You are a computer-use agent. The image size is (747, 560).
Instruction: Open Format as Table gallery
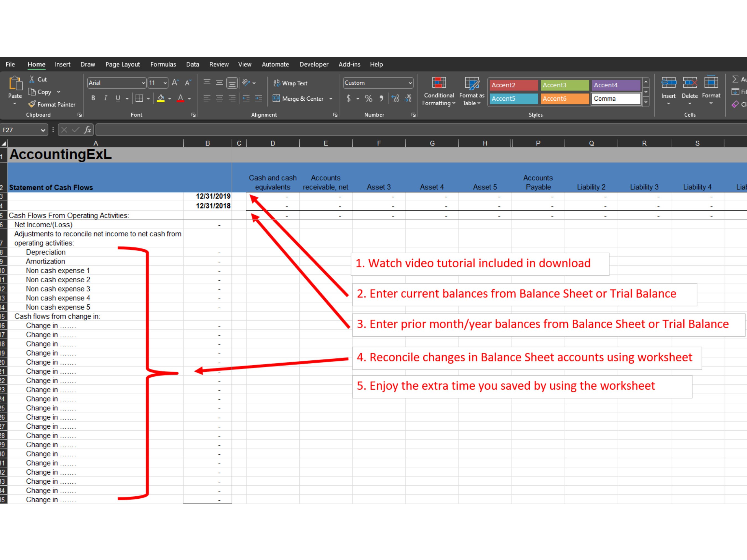[472, 91]
